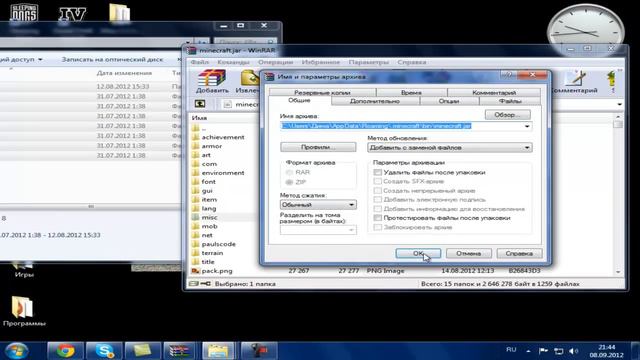
Task: Toggle 'Создать SFX-архив' checkbox
Action: click(378, 181)
